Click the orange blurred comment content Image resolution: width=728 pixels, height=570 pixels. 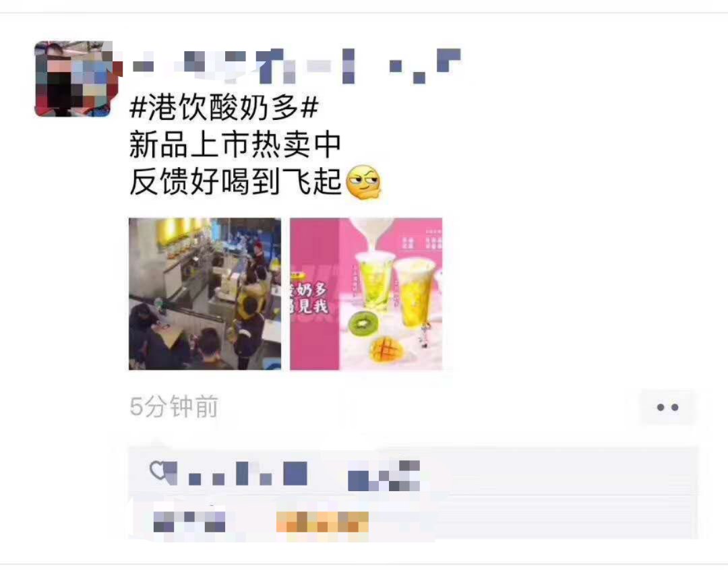[322, 521]
